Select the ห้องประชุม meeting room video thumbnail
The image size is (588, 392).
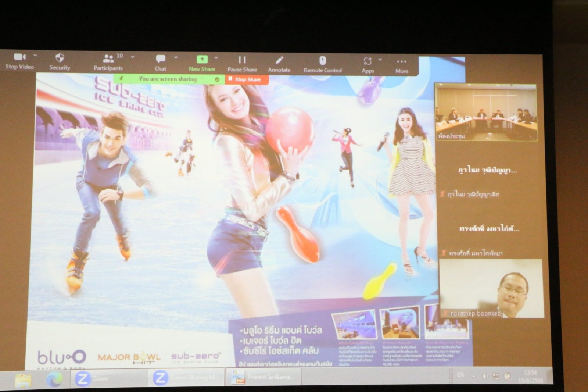coord(486,112)
